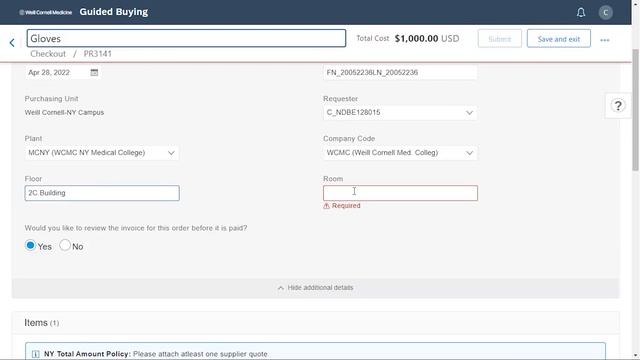The width and height of the screenshot is (640, 360).
Task: Open the calendar date picker icon
Action: (x=94, y=73)
